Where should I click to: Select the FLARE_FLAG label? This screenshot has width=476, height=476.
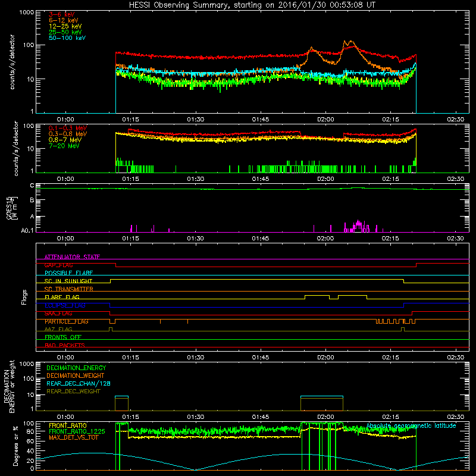(x=62, y=297)
